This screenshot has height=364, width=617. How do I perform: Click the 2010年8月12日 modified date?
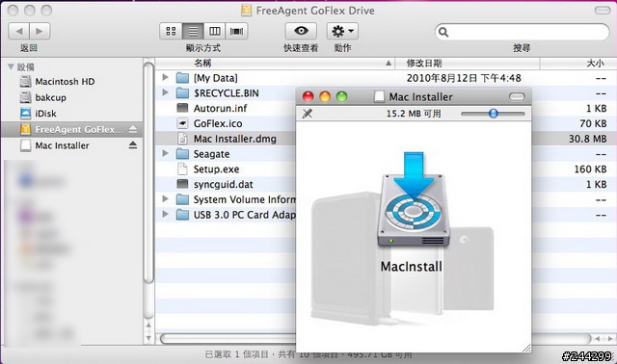point(464,78)
